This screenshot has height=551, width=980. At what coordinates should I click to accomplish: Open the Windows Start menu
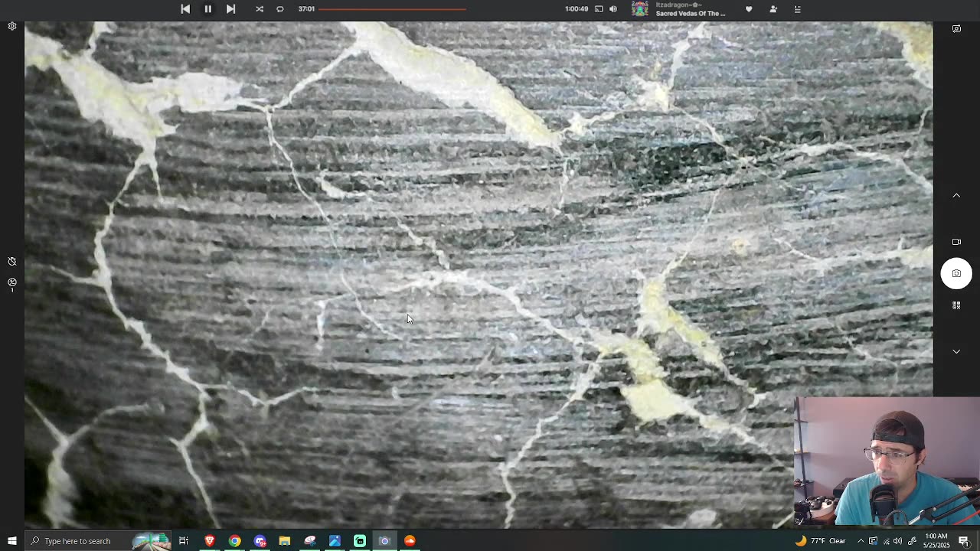coord(12,541)
